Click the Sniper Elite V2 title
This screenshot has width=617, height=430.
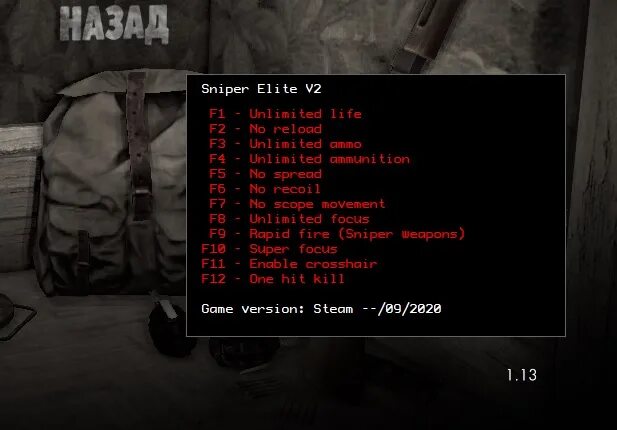pyautogui.click(x=261, y=89)
